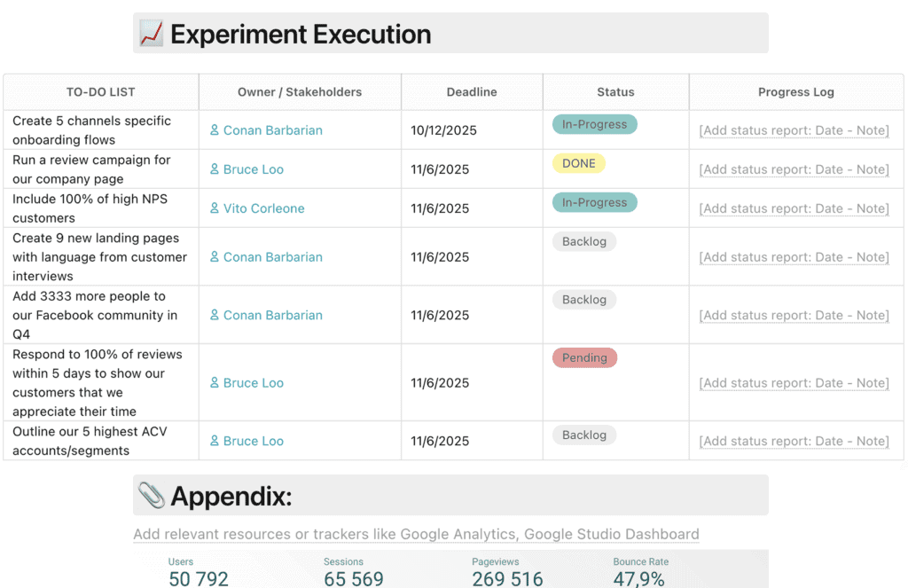Screen dimensions: 908x588
Task: Click the Appendix resources placeholder text
Action: coord(416,534)
